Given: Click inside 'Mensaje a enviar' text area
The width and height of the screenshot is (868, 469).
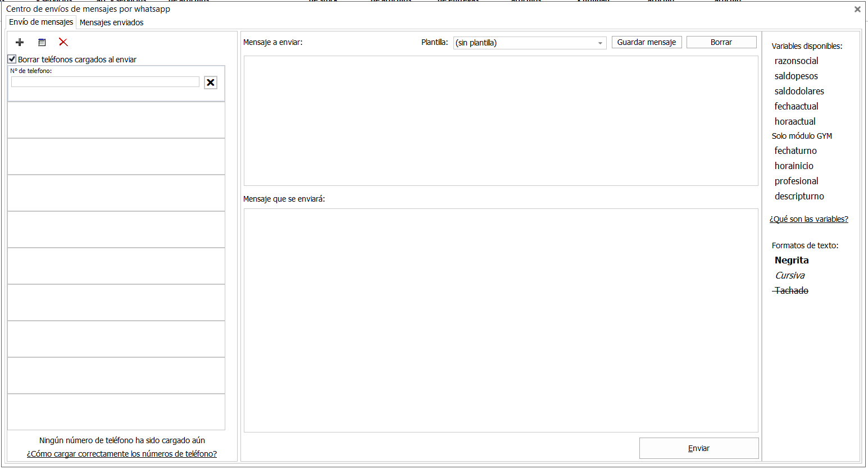Looking at the screenshot, I should click(x=501, y=121).
